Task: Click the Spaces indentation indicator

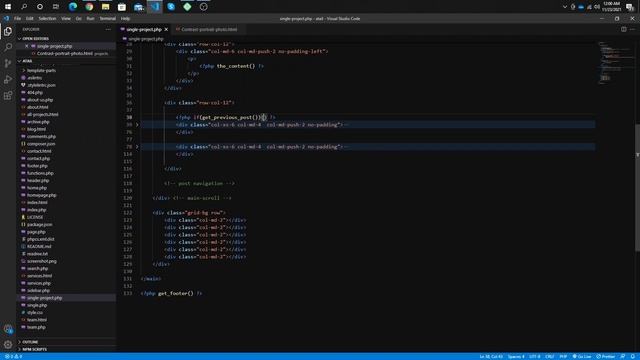Action: [516, 357]
